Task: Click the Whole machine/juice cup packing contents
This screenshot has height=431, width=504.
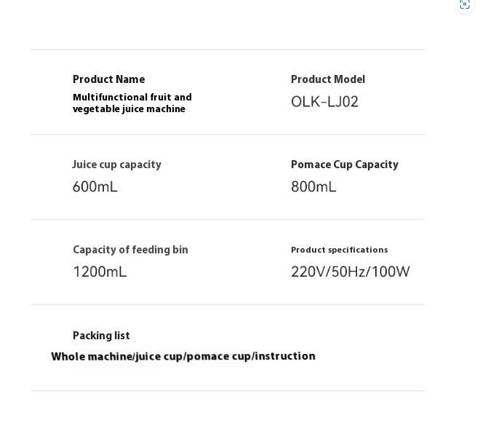Action: point(183,356)
